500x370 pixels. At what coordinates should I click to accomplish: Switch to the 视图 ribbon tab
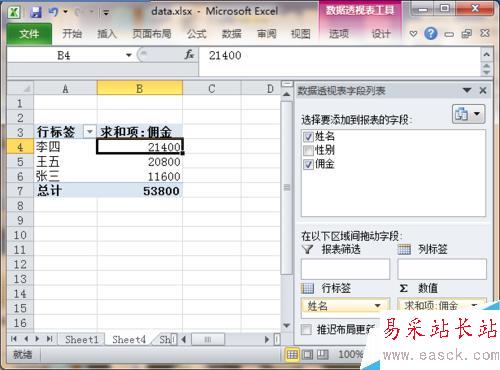tap(300, 34)
